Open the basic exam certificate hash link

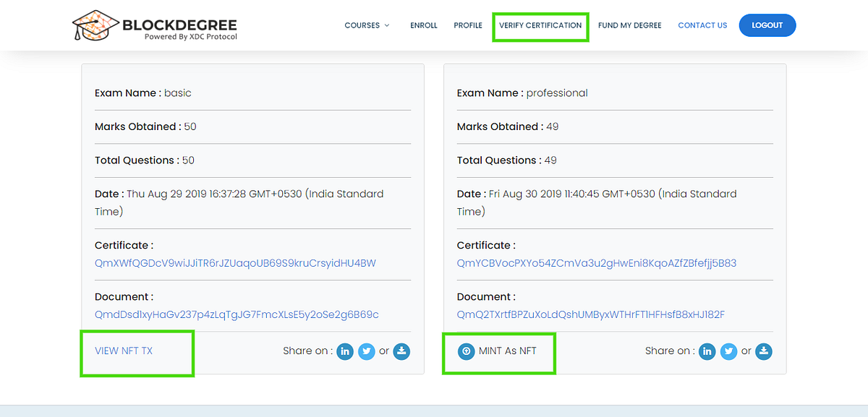tap(235, 263)
